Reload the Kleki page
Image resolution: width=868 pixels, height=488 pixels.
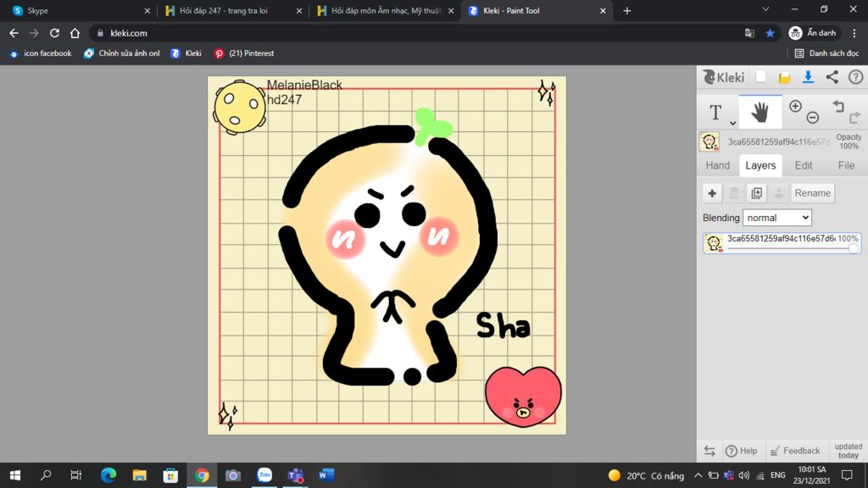pyautogui.click(x=54, y=33)
